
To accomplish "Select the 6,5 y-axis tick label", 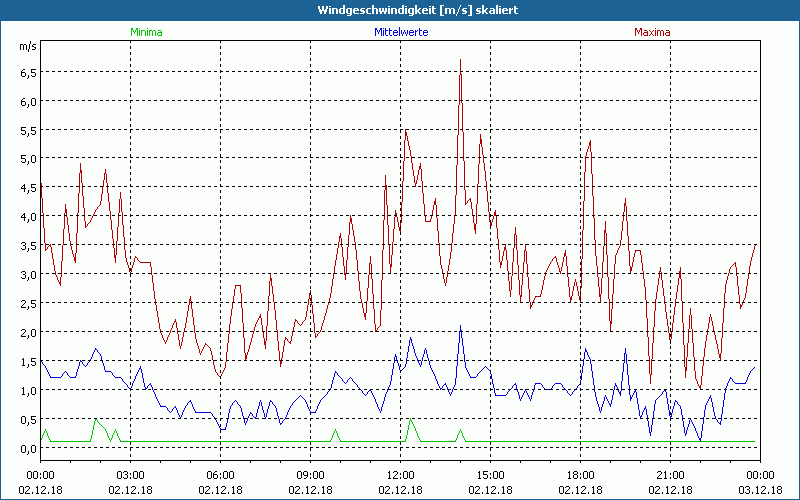I will (x=27, y=73).
